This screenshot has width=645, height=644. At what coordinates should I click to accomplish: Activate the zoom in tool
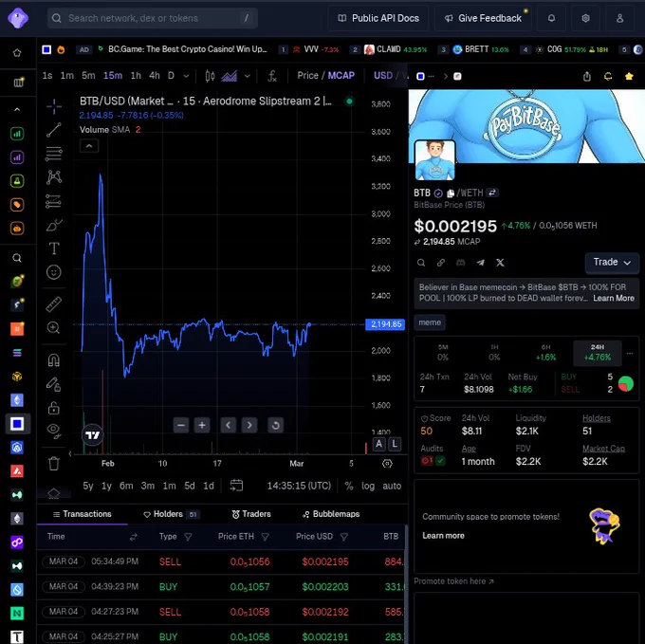[54, 328]
